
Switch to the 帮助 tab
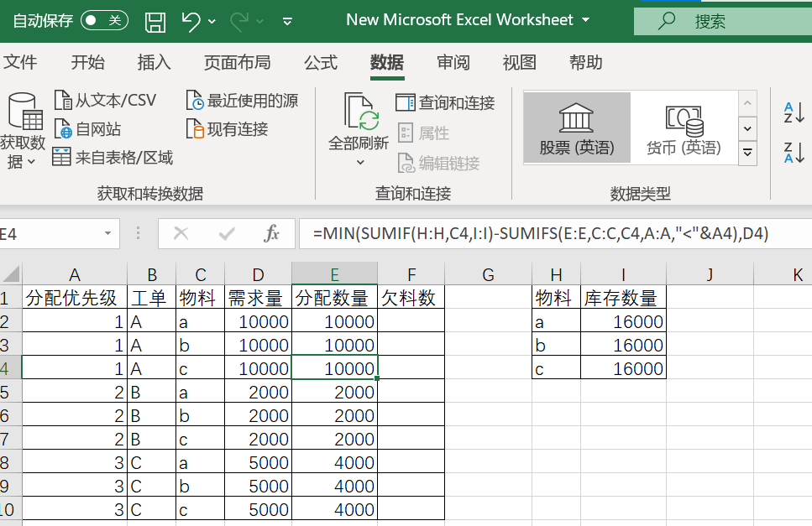click(585, 63)
